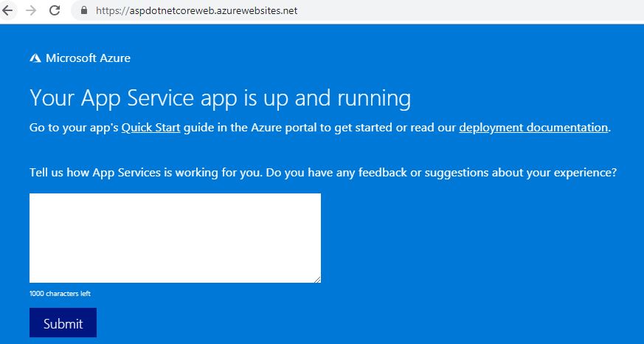This screenshot has width=644, height=344.
Task: Go back using the browser back arrow
Action: tap(7, 10)
